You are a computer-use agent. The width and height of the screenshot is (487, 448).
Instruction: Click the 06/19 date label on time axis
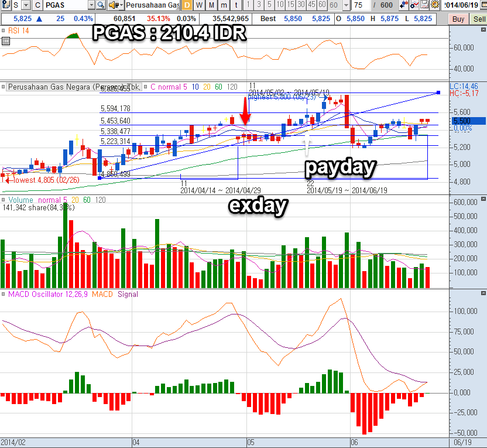pyautogui.click(x=463, y=442)
